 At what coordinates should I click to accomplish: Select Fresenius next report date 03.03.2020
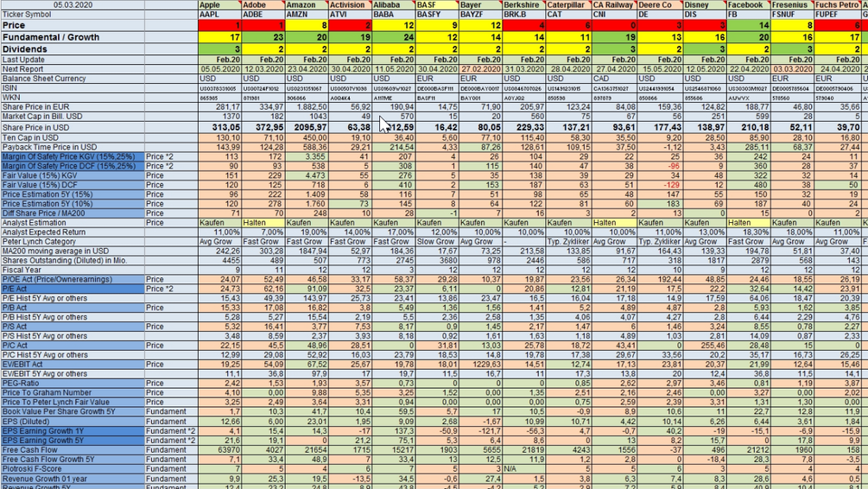pyautogui.click(x=792, y=69)
